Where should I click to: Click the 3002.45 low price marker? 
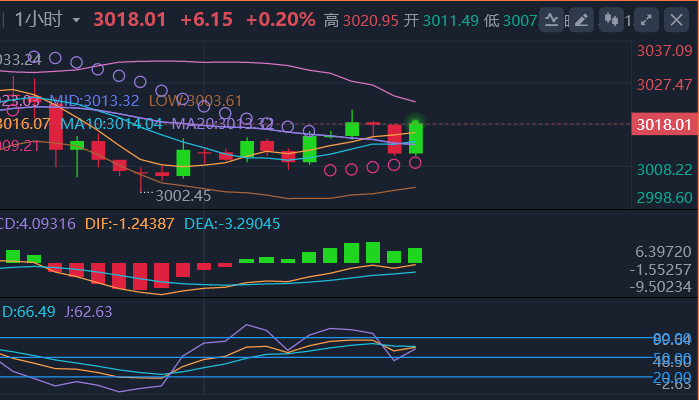pyautogui.click(x=182, y=196)
